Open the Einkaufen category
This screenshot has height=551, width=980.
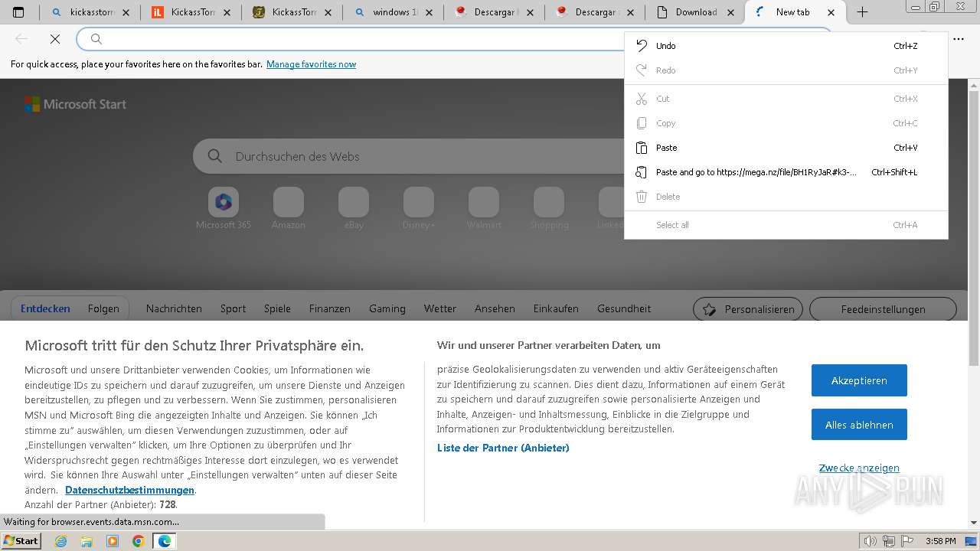556,308
